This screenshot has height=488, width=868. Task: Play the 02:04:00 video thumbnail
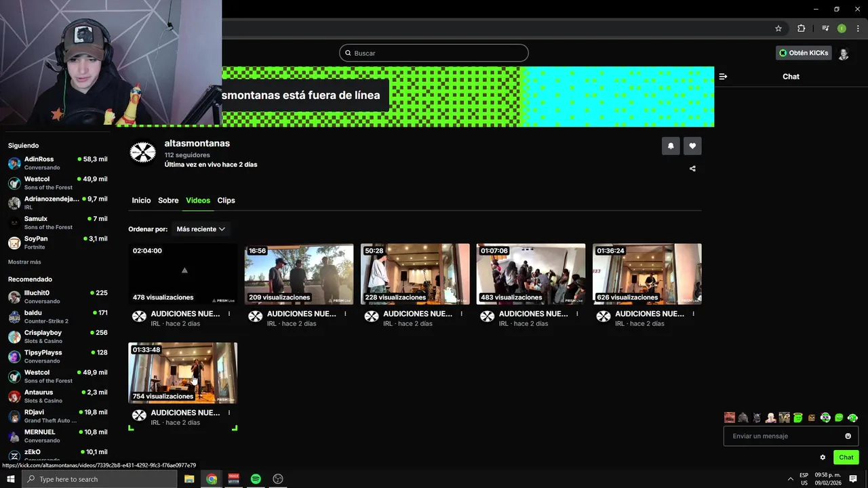(x=183, y=274)
